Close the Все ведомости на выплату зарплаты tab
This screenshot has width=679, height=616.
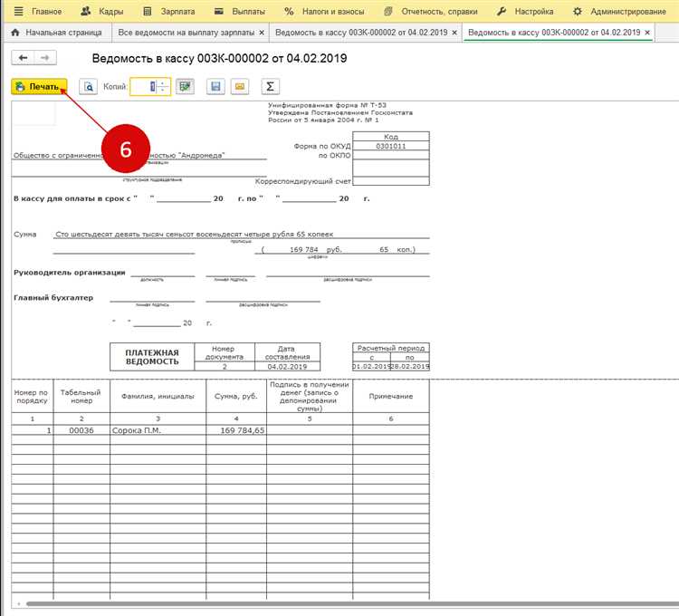[x=262, y=32]
